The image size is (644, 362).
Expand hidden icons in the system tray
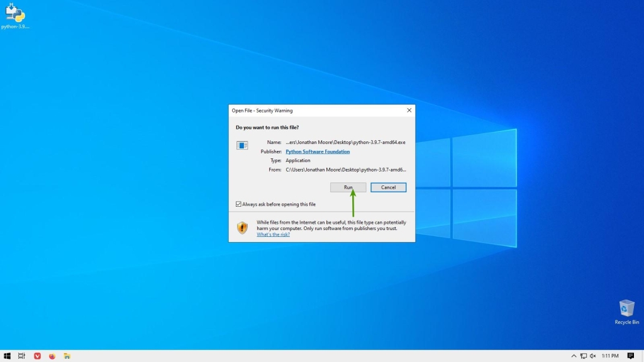574,355
